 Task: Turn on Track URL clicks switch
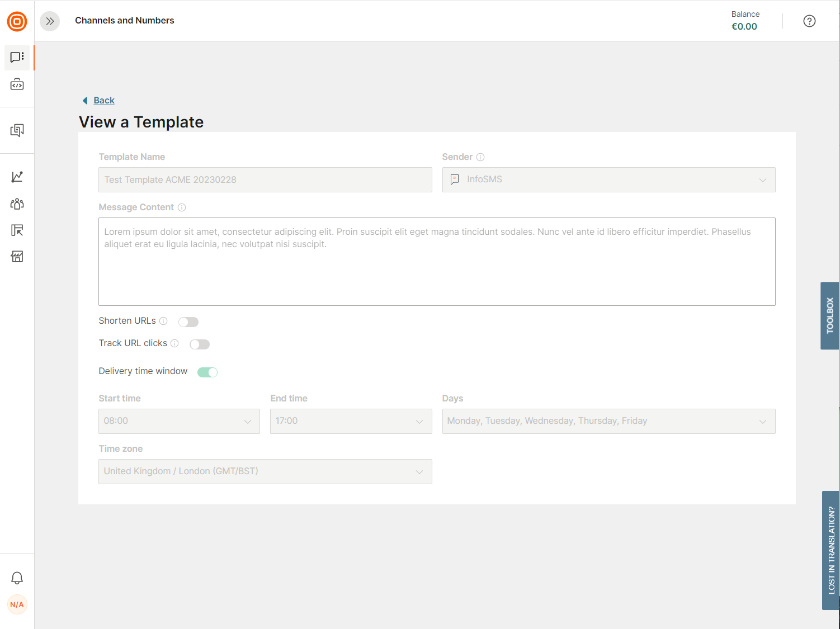click(x=200, y=344)
